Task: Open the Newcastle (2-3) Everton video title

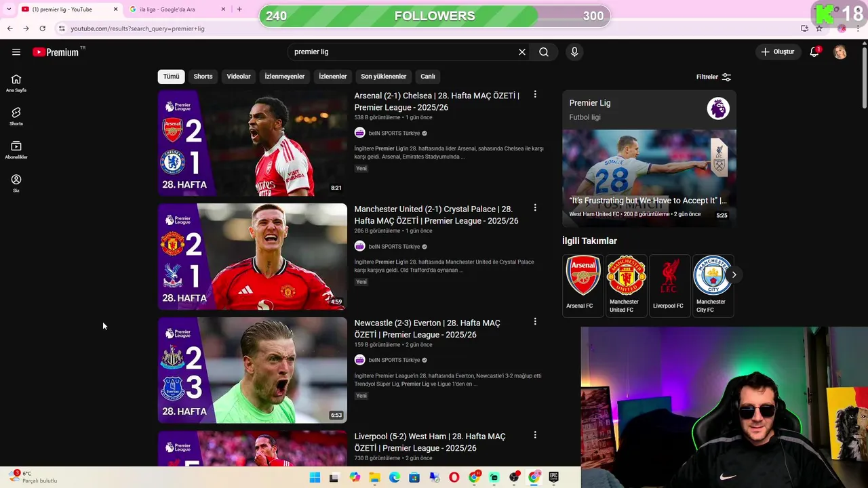Action: [x=427, y=329]
